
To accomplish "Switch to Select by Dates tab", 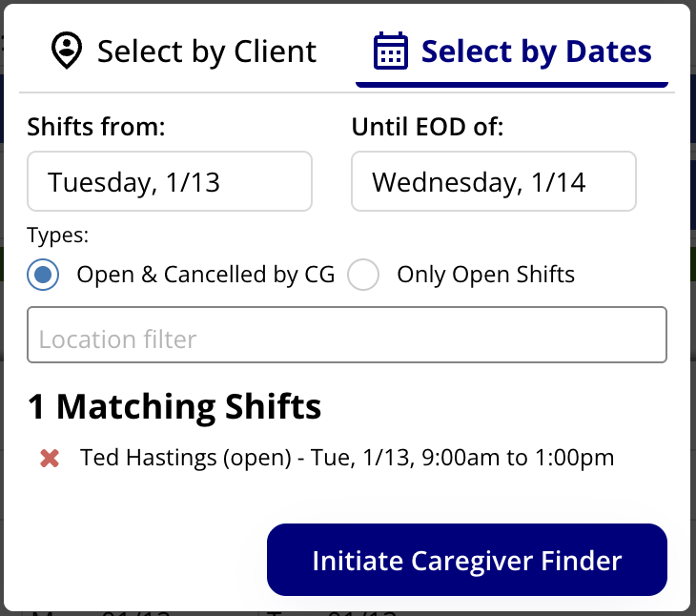I will [512, 51].
